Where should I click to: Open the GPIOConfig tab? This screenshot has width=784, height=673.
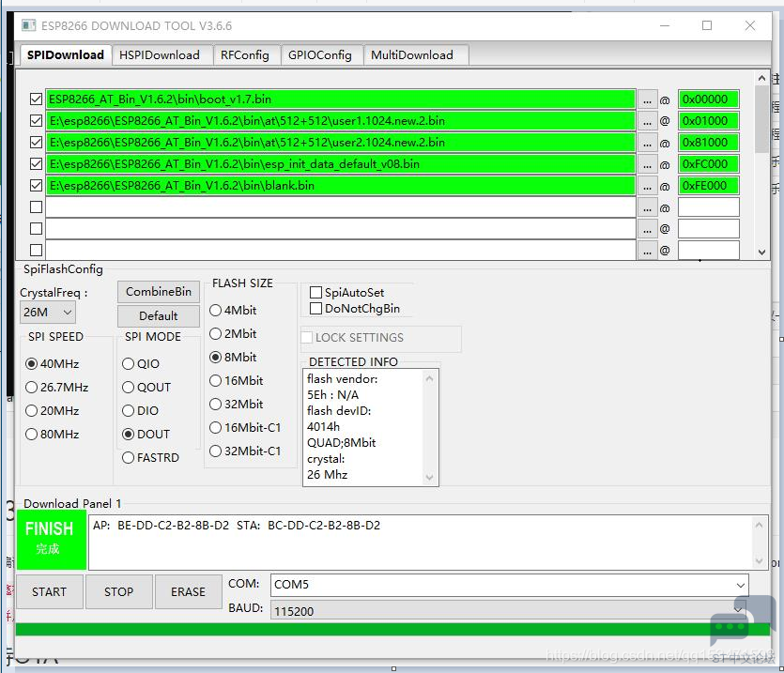click(320, 55)
